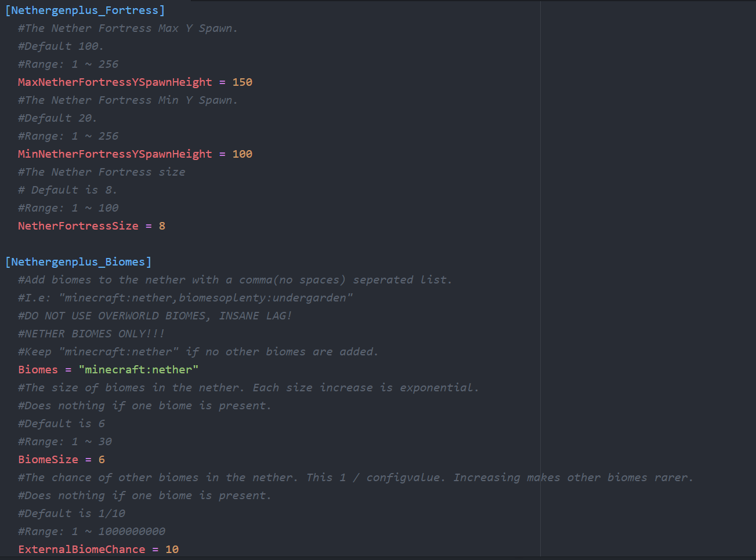Select the MaxNetherFortressYSpawnHeight key name
The width and height of the screenshot is (756, 560).
tap(115, 82)
